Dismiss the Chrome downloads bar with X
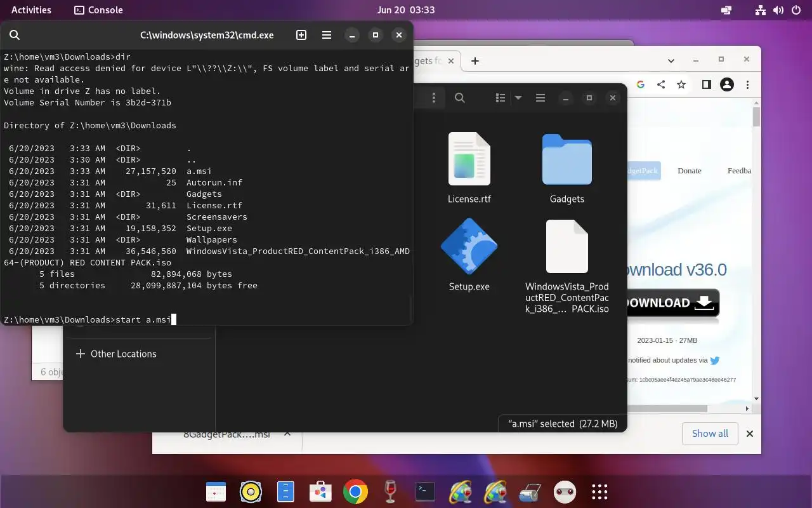The image size is (812, 508). [x=749, y=434]
